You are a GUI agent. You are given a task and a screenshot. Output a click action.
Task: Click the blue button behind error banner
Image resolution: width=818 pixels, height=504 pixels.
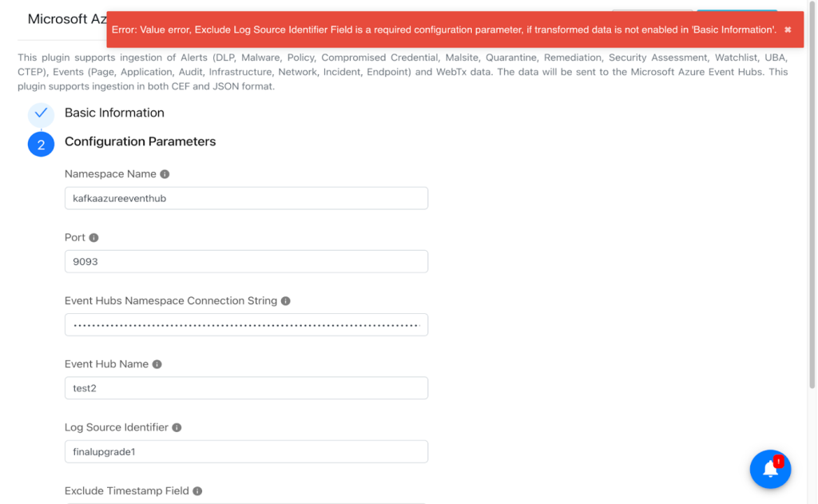pos(737,10)
